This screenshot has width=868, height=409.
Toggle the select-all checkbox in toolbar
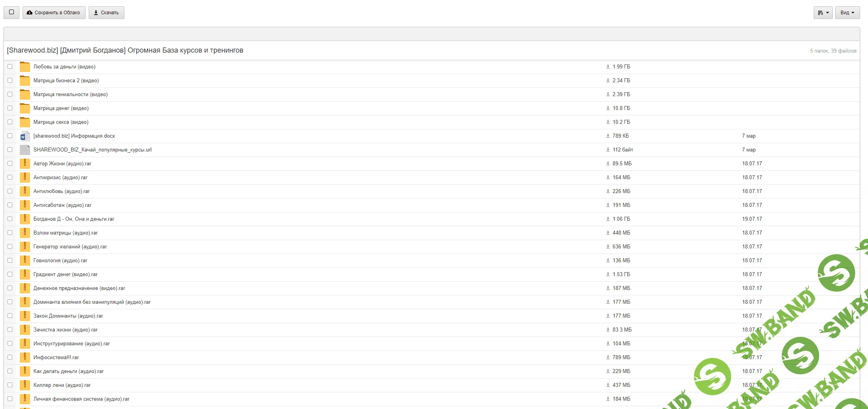(11, 12)
